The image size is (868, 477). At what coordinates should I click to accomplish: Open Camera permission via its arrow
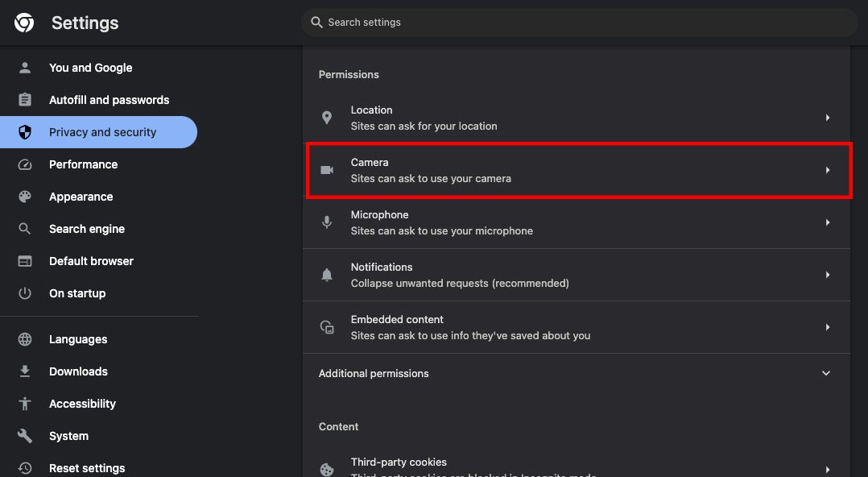[x=828, y=170]
